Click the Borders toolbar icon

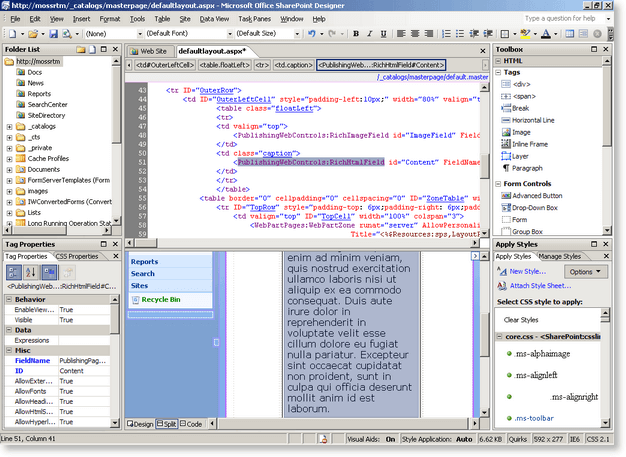tap(505, 34)
